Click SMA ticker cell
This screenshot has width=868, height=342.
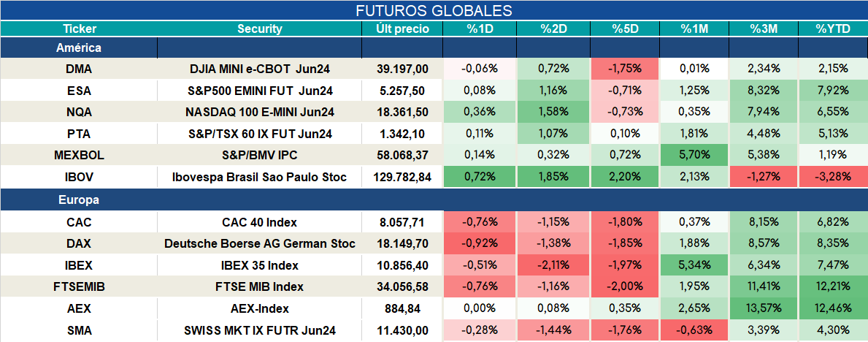[x=79, y=331]
